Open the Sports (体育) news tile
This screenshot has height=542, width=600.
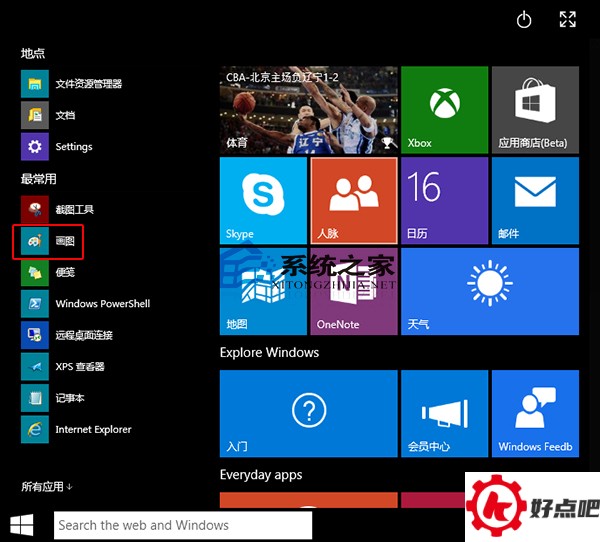pos(309,110)
